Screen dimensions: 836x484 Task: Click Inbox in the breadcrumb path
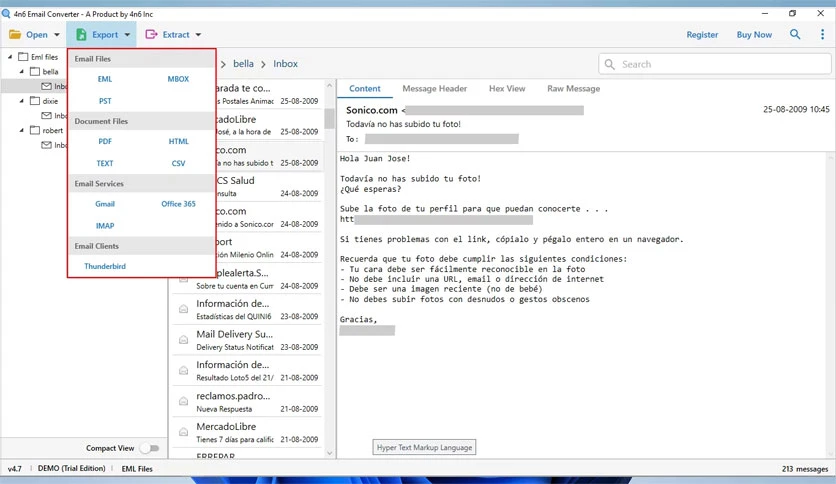pyautogui.click(x=285, y=63)
